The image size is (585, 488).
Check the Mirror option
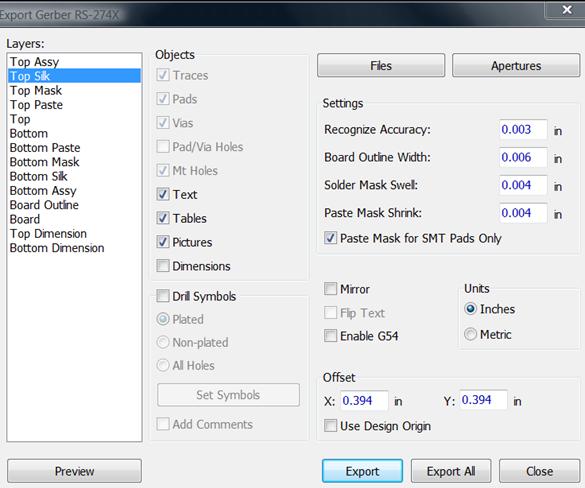tap(330, 289)
